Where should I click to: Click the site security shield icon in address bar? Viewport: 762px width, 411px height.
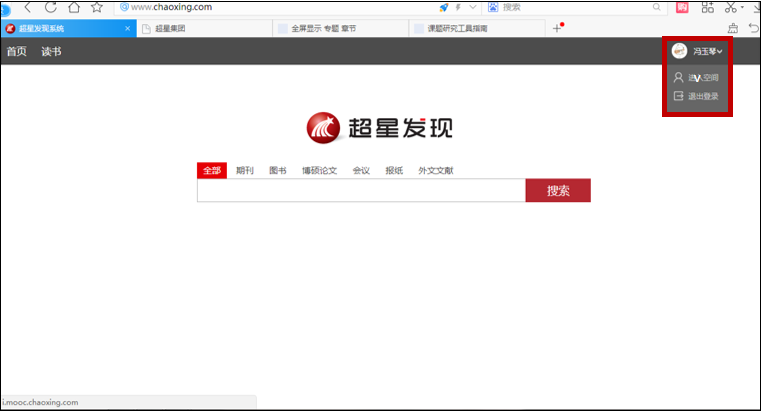coord(124,7)
